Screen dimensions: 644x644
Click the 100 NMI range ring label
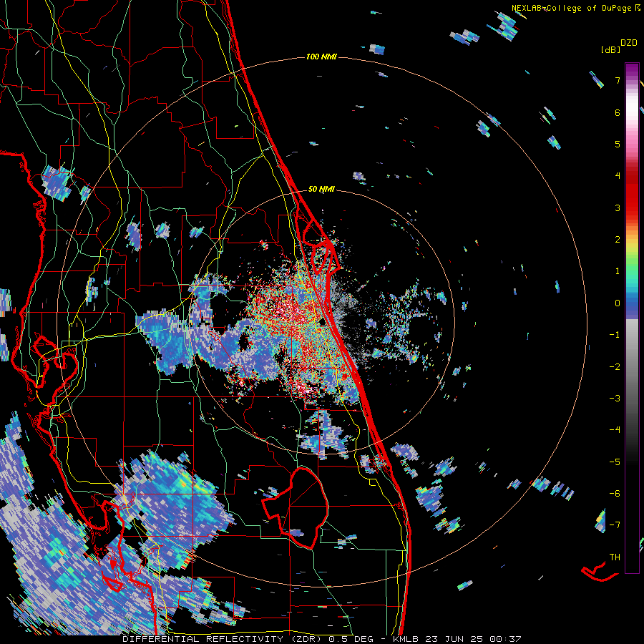[321, 57]
